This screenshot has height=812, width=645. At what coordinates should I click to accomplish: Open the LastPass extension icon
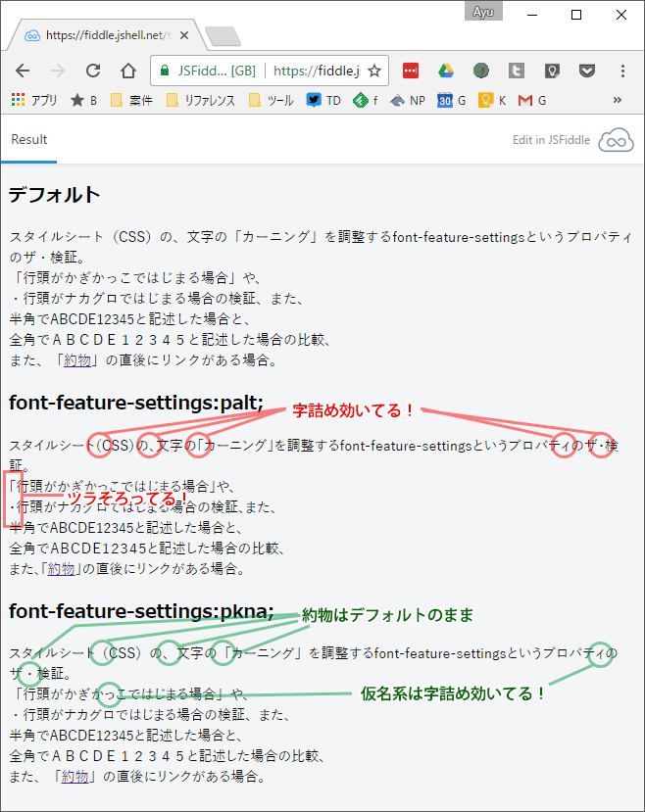pyautogui.click(x=410, y=71)
